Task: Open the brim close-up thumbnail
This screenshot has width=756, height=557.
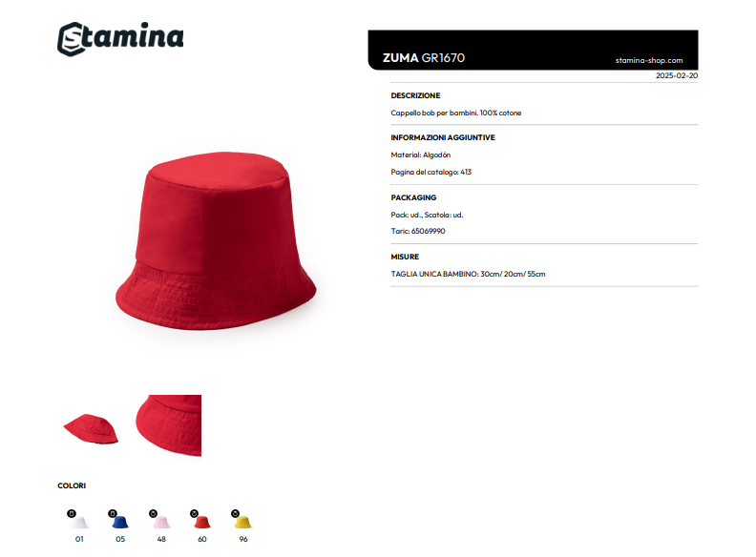Action: [x=168, y=425]
